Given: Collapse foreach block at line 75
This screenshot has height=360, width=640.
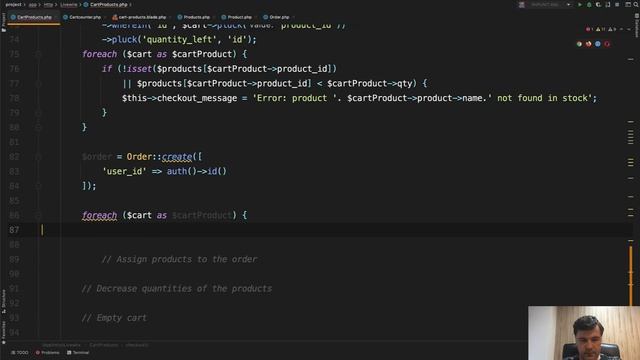Looking at the screenshot, I should click(x=38, y=54).
